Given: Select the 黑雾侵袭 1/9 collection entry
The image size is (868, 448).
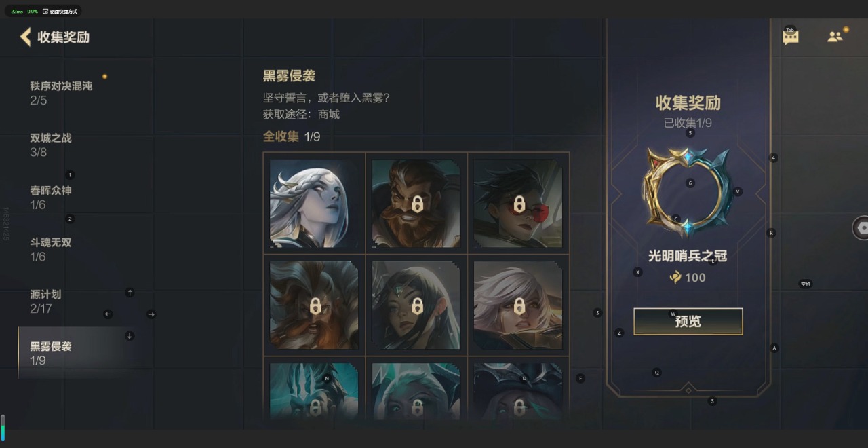Looking at the screenshot, I should point(86,353).
